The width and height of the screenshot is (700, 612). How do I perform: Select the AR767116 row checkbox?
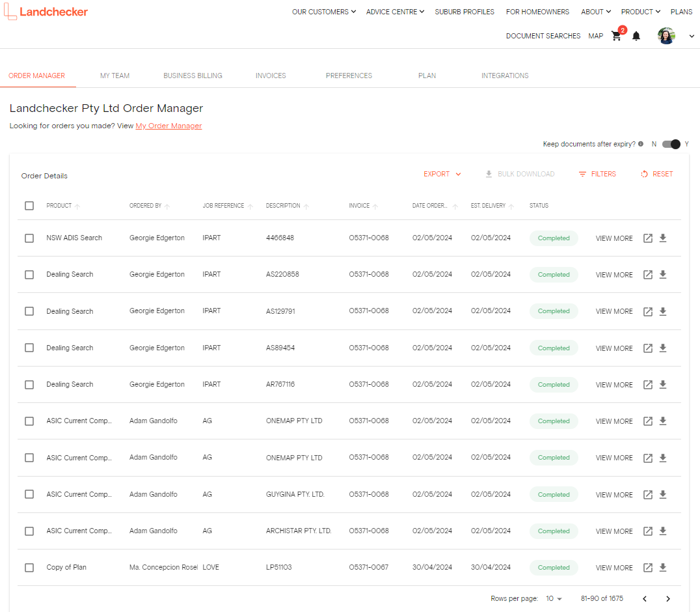point(29,385)
